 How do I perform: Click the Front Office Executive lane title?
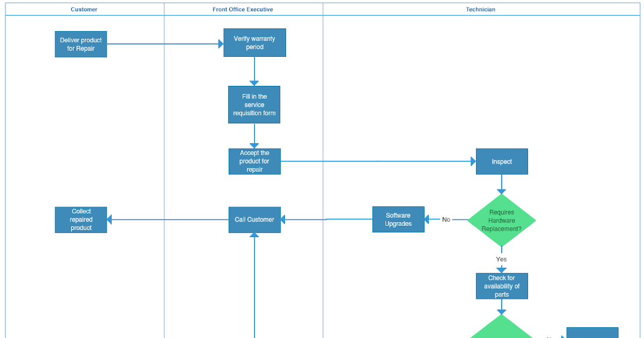coord(243,9)
